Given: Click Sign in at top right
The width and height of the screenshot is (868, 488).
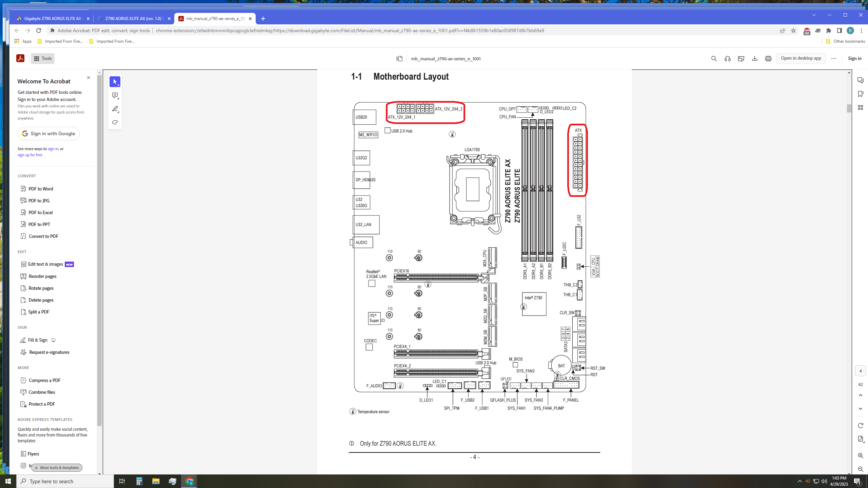Looking at the screenshot, I should coord(854,58).
